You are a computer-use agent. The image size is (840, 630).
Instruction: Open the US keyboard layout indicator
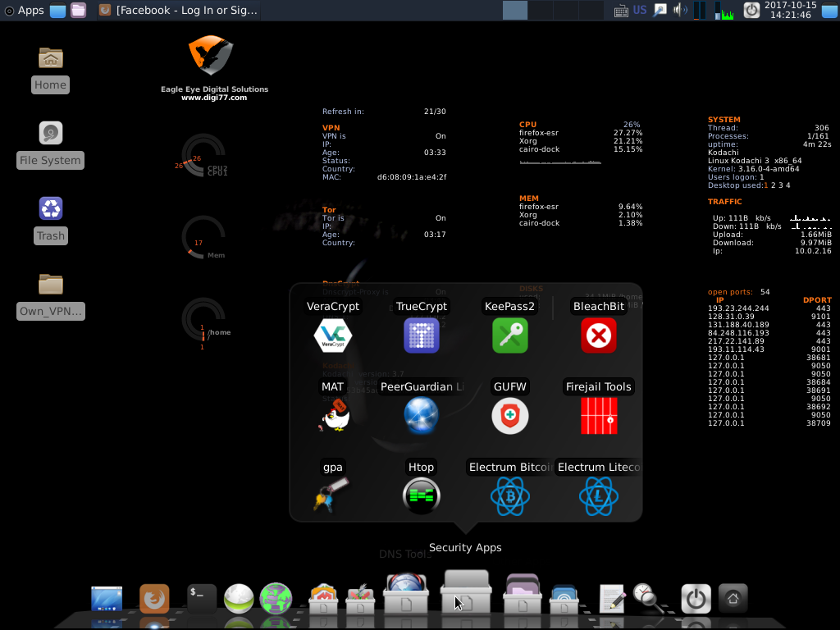(x=640, y=10)
